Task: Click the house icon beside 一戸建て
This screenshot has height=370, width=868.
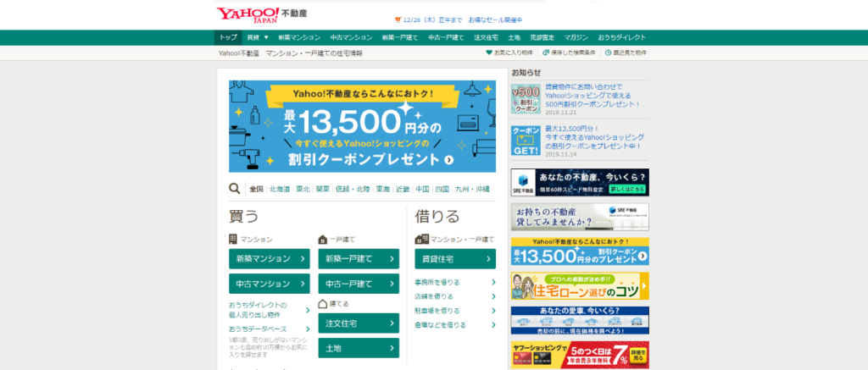Action: pyautogui.click(x=323, y=240)
